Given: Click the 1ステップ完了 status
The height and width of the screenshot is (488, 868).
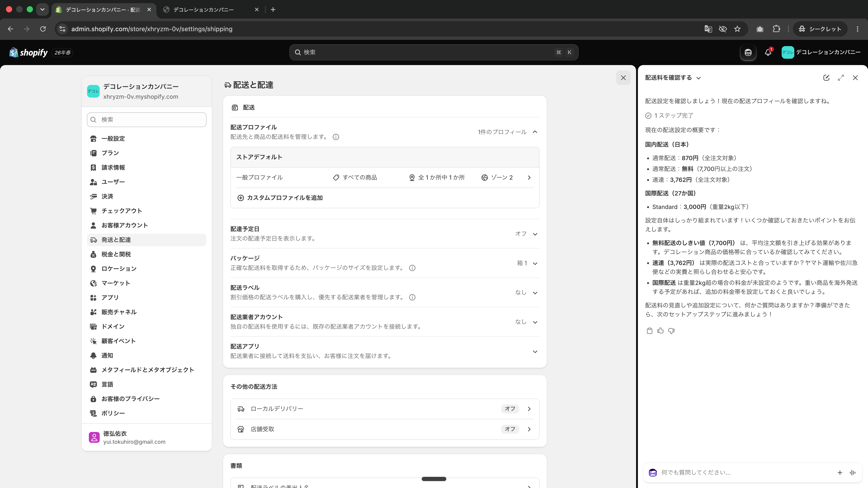Looking at the screenshot, I should click(669, 115).
